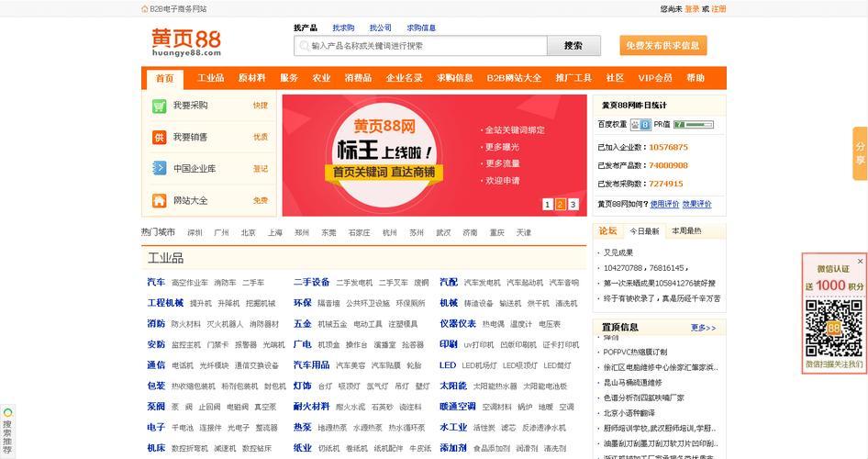Viewport: 868px width, 459px height.
Task: Click 已加入企业数 value 10576875
Action: point(668,147)
